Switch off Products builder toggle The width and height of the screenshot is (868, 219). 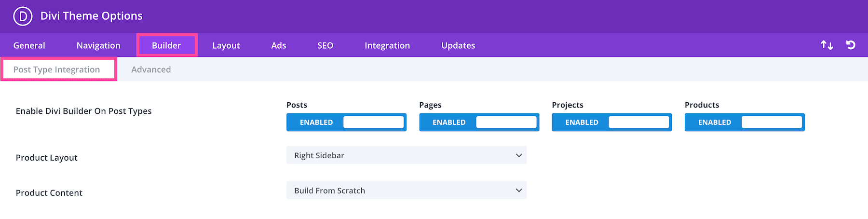pos(744,123)
